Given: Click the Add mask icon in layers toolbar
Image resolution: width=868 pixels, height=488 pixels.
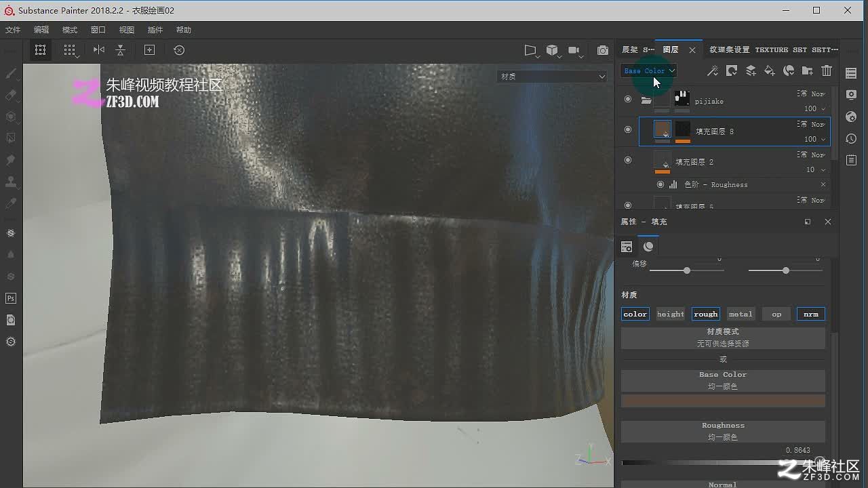Looking at the screenshot, I should pos(731,70).
